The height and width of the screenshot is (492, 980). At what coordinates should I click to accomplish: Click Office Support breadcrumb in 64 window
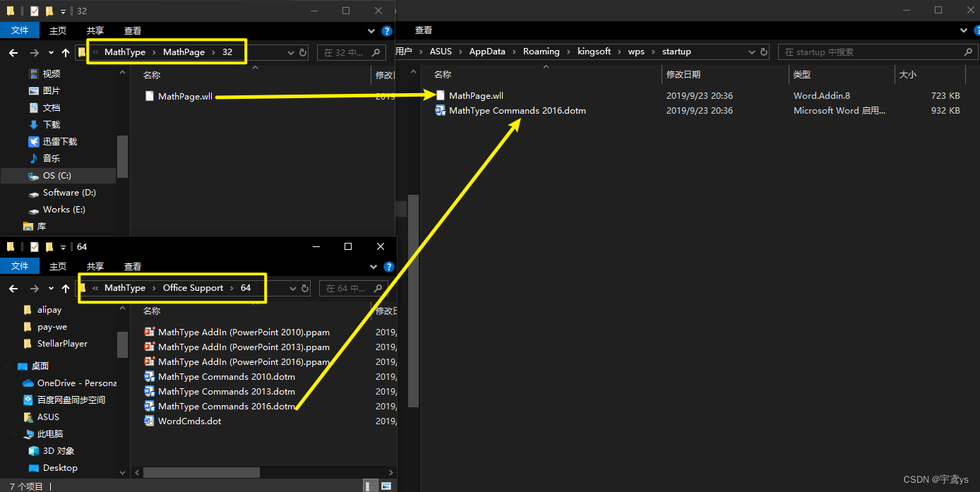coord(193,288)
